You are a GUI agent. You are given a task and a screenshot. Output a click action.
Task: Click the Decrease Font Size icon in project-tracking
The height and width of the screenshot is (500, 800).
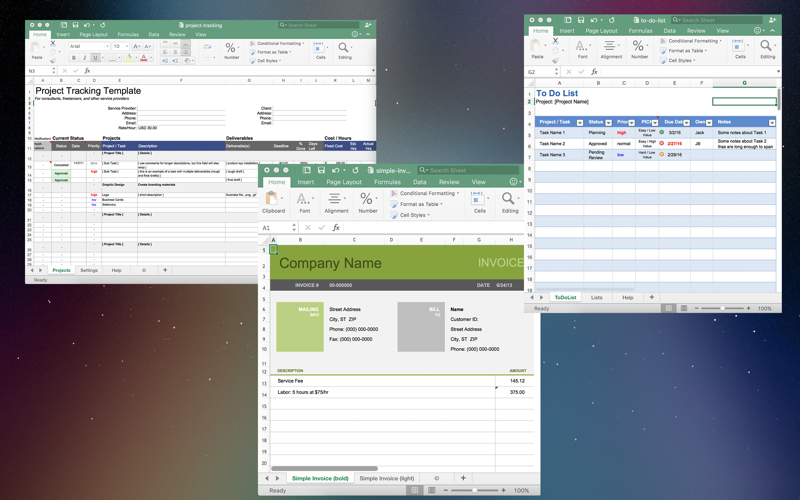coord(147,46)
